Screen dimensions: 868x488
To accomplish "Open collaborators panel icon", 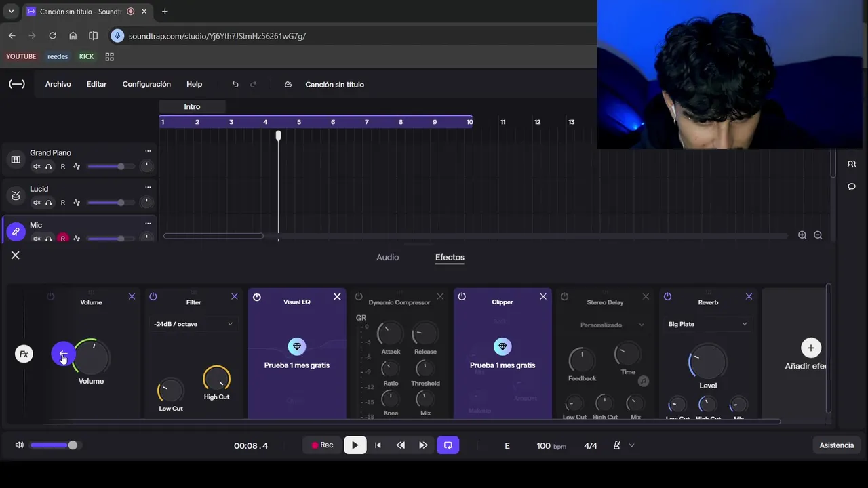I will 852,164.
